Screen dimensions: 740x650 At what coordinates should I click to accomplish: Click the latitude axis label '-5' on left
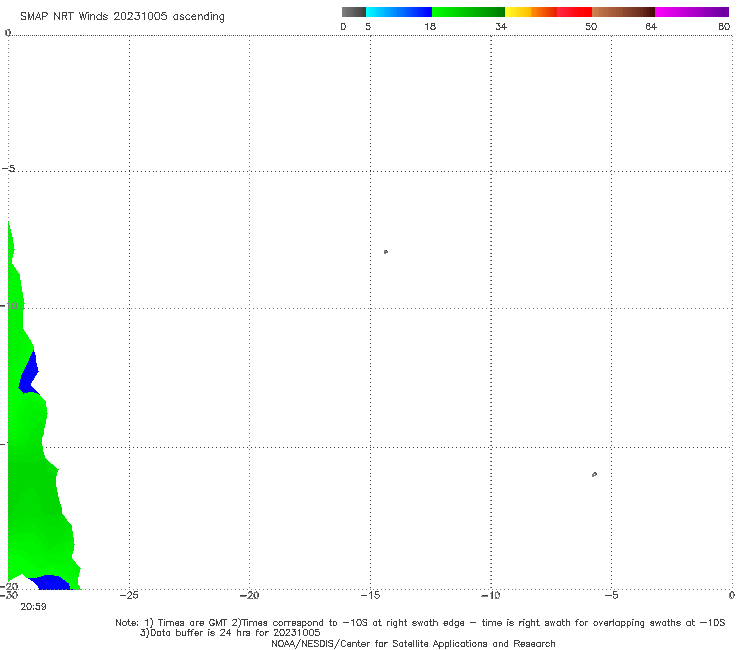8,169
